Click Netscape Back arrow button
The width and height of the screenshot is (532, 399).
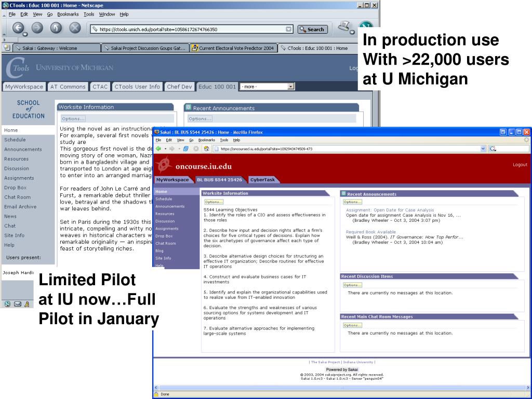coord(18,28)
